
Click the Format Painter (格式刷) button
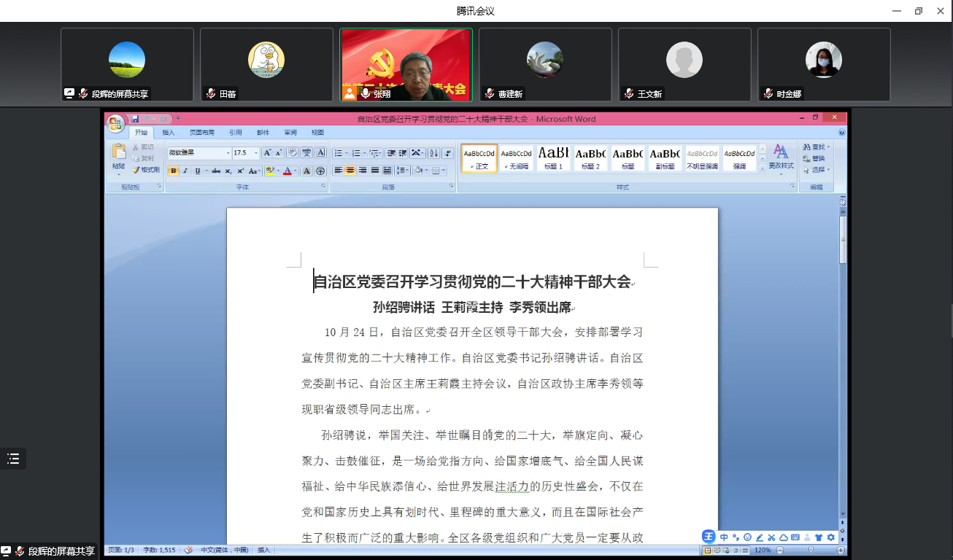146,170
